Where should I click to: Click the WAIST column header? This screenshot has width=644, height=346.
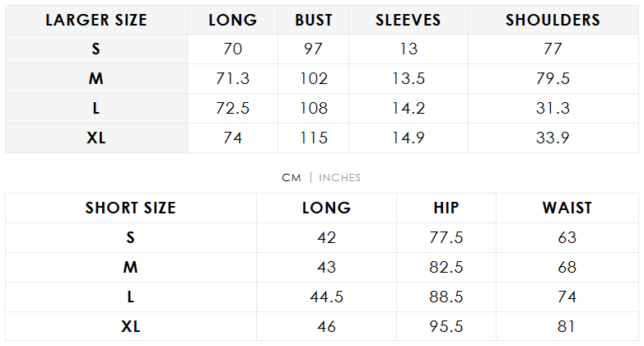[x=567, y=208]
